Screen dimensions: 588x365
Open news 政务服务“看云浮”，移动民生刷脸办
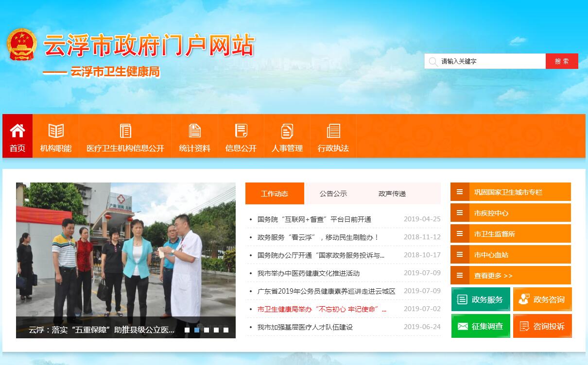coord(318,237)
